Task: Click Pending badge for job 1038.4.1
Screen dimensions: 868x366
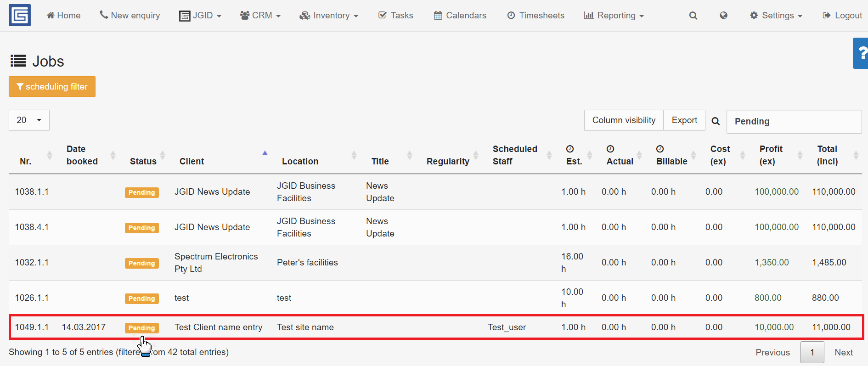Action: point(142,228)
